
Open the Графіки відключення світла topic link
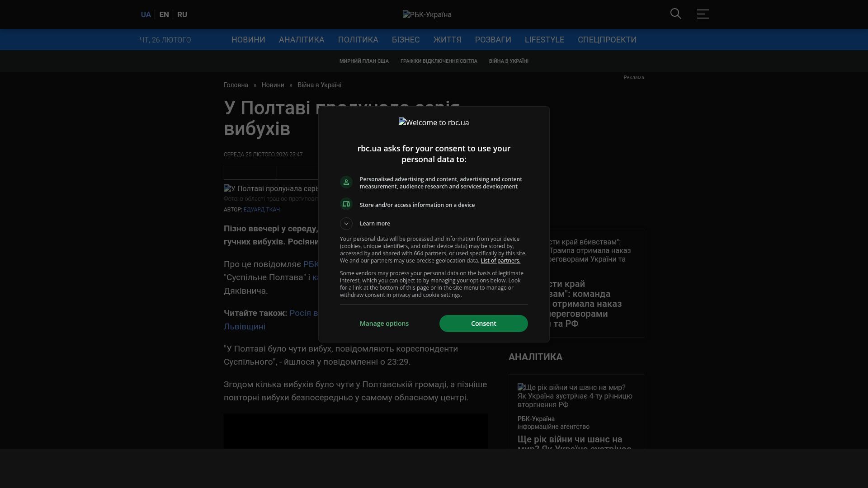(439, 61)
